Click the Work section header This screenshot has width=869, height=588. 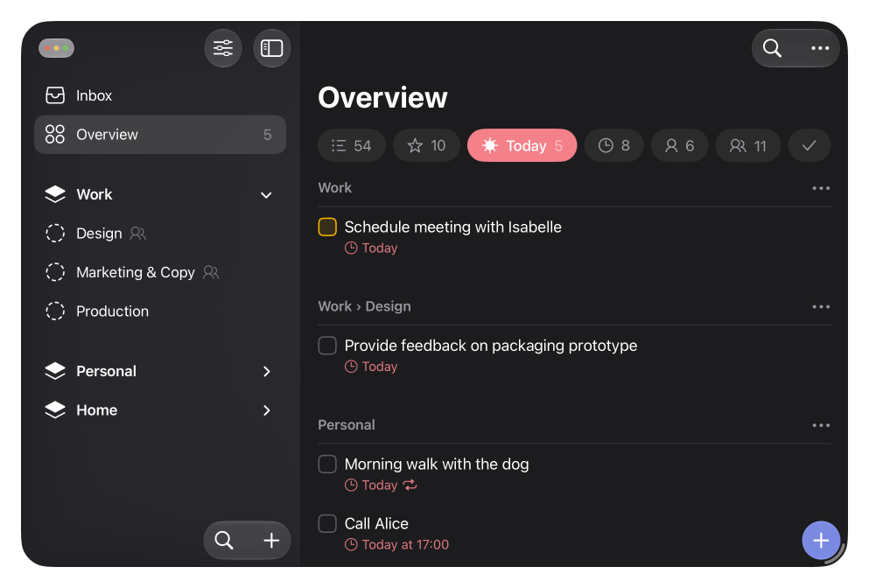pos(335,188)
